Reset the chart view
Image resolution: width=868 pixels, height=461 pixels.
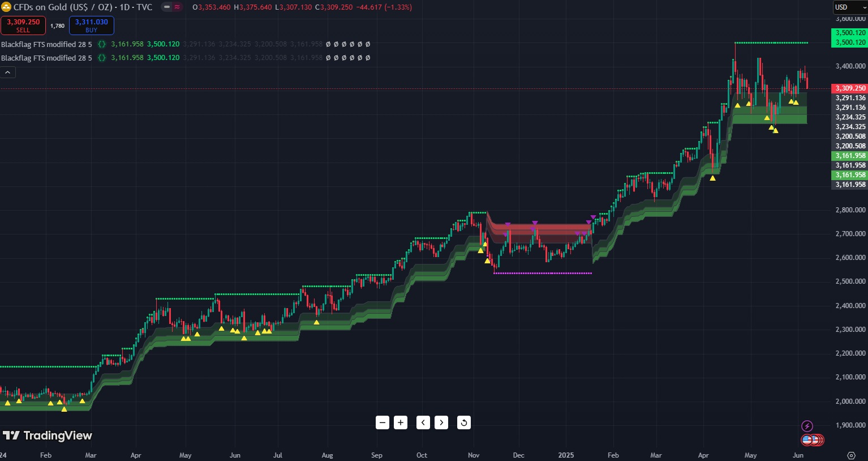tap(464, 422)
